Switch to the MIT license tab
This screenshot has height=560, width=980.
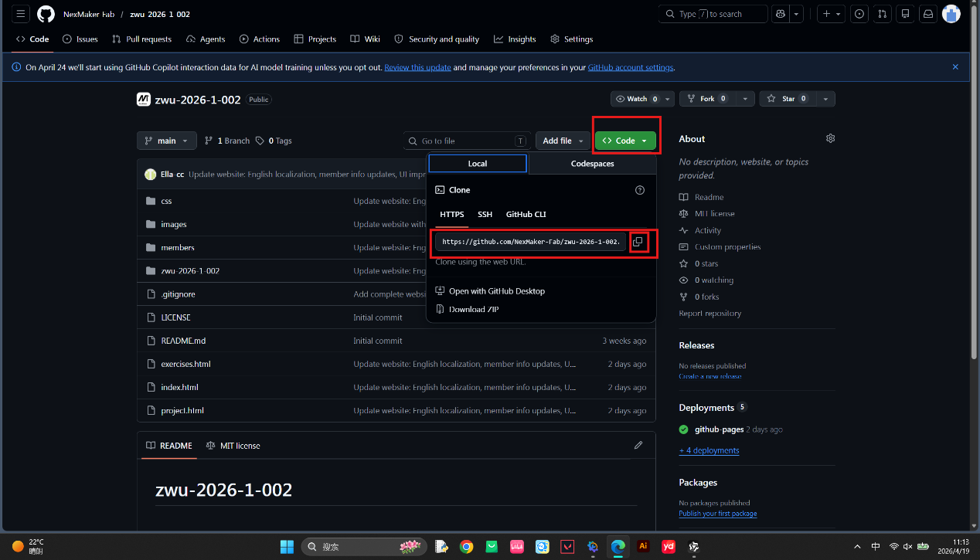[233, 446]
